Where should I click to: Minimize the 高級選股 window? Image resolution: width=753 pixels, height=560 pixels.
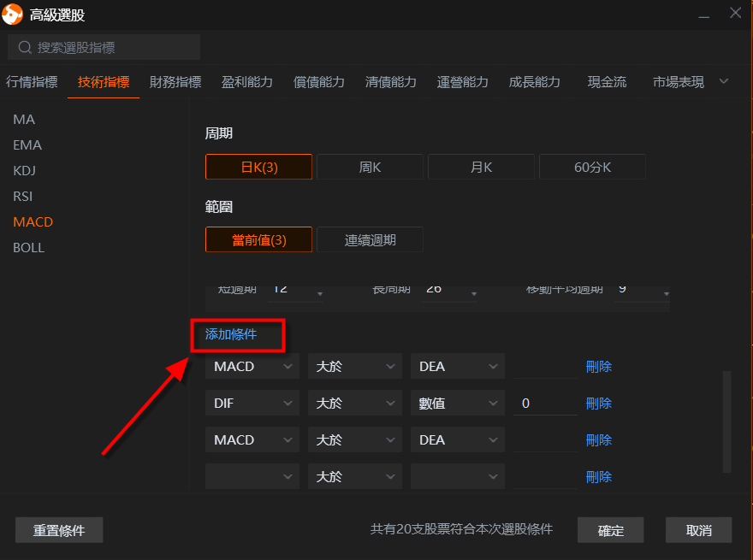click(703, 15)
